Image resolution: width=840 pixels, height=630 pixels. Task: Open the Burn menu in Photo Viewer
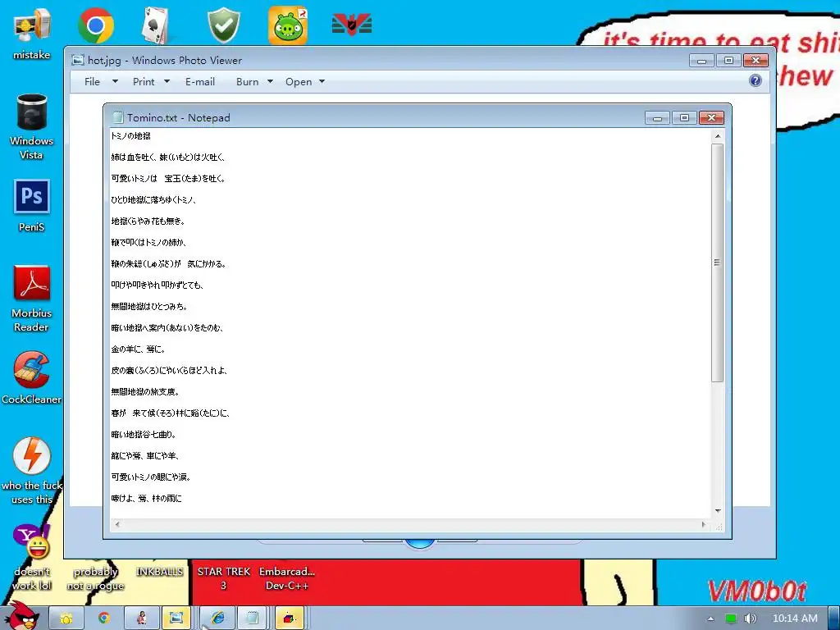point(247,81)
